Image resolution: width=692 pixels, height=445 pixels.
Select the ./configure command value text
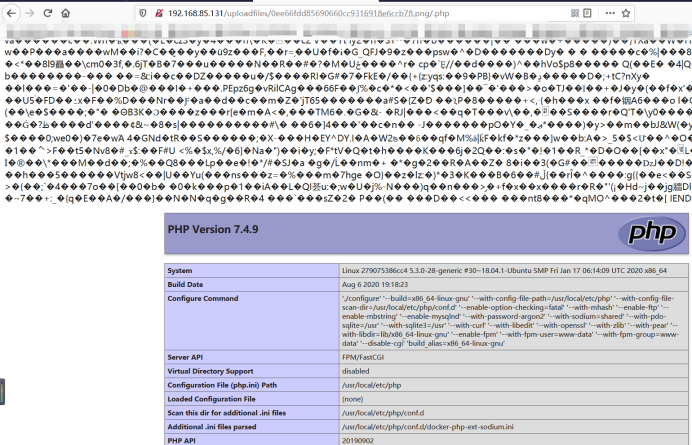tap(511, 321)
